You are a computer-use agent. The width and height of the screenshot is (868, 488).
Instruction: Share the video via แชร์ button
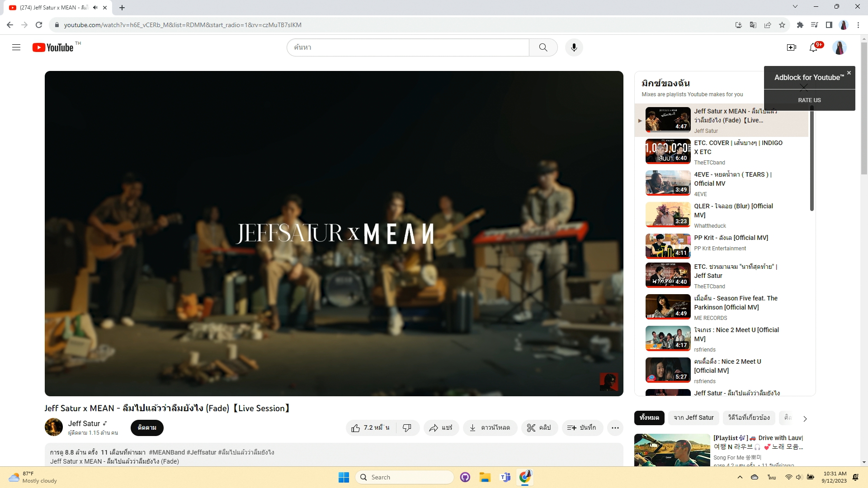pos(441,428)
